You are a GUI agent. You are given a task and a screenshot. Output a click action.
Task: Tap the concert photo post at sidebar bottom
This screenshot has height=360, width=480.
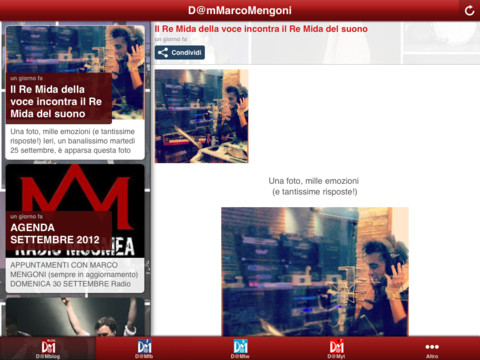(75, 317)
